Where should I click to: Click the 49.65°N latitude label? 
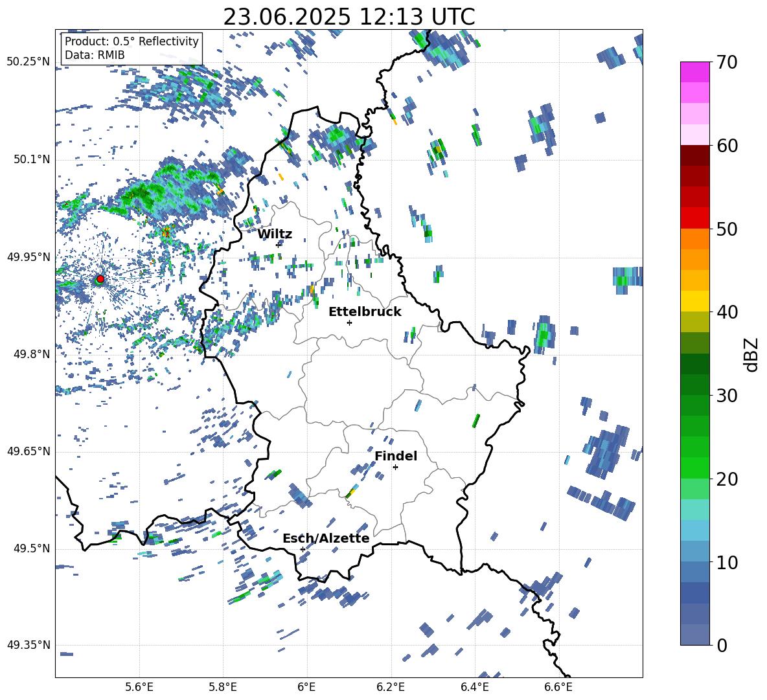[x=29, y=451]
